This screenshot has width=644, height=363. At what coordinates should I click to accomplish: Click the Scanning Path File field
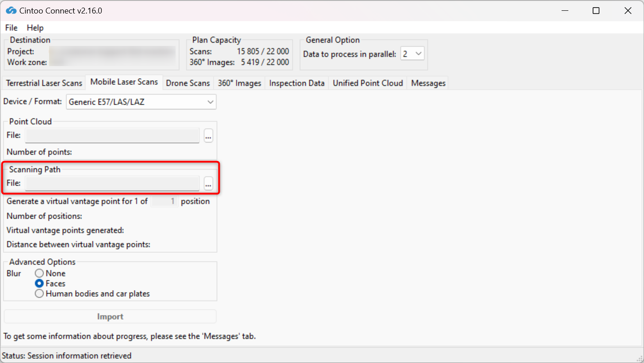click(112, 184)
